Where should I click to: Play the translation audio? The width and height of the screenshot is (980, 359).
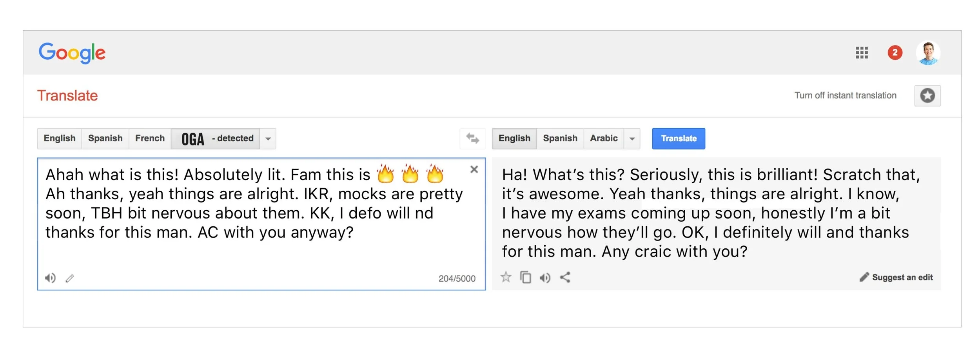coord(545,278)
